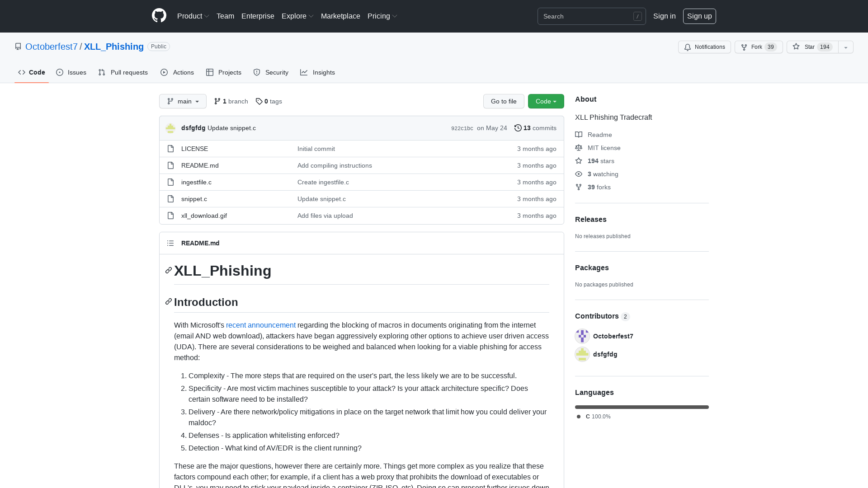Click the file icon beside README.md row
Screen dimensions: 868x488
coord(170,165)
